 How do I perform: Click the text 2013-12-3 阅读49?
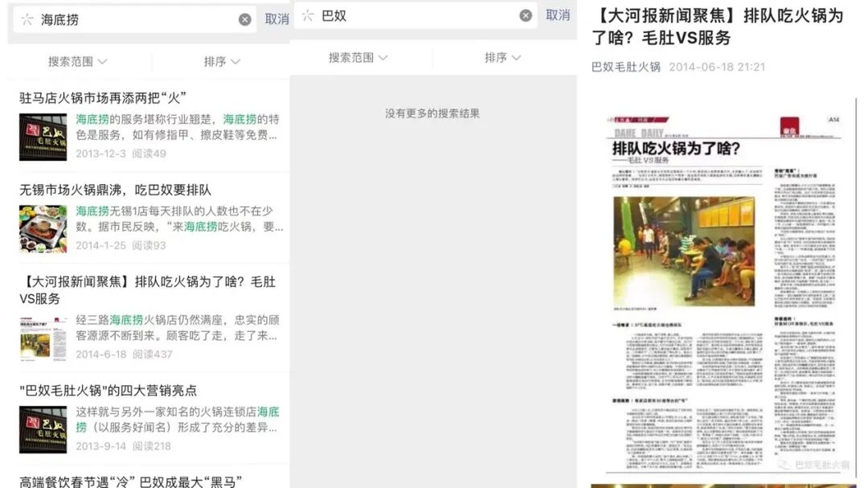pos(121,154)
